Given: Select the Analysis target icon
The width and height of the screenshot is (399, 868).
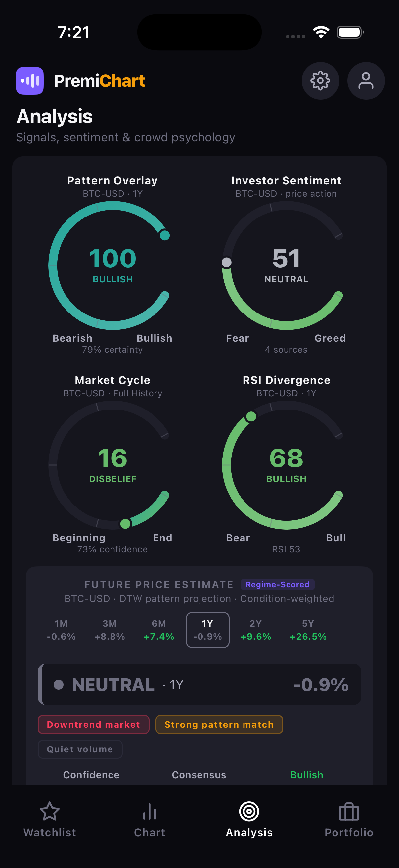Looking at the screenshot, I should click(249, 811).
